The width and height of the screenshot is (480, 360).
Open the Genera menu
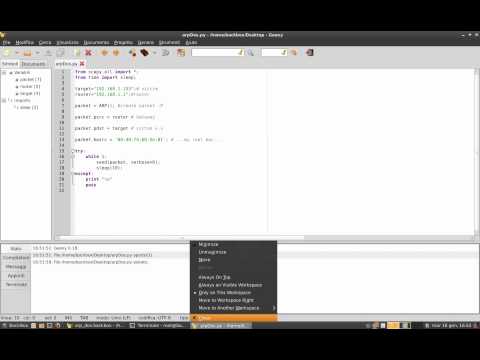[146, 42]
